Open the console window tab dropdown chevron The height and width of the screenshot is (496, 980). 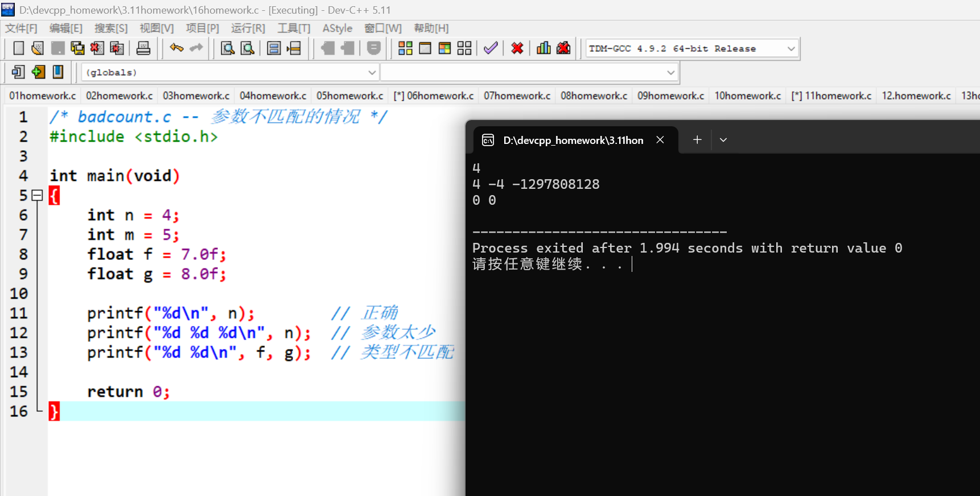pyautogui.click(x=723, y=140)
